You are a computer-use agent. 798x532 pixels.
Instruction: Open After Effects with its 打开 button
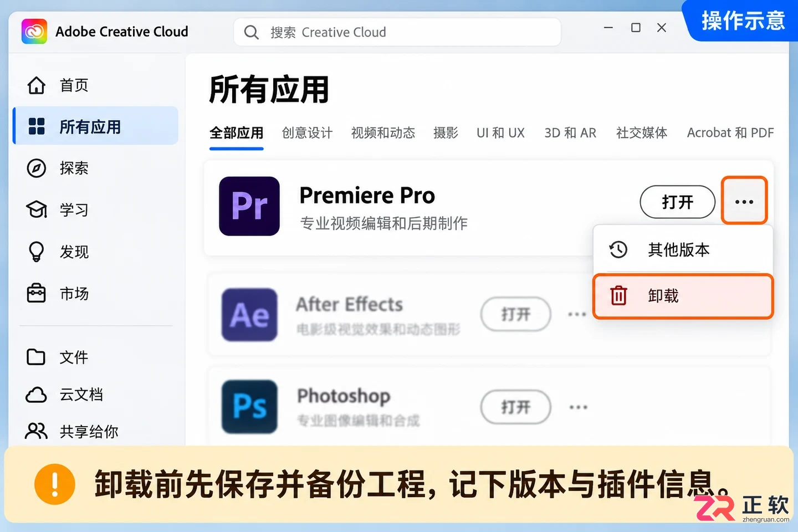pyautogui.click(x=516, y=314)
